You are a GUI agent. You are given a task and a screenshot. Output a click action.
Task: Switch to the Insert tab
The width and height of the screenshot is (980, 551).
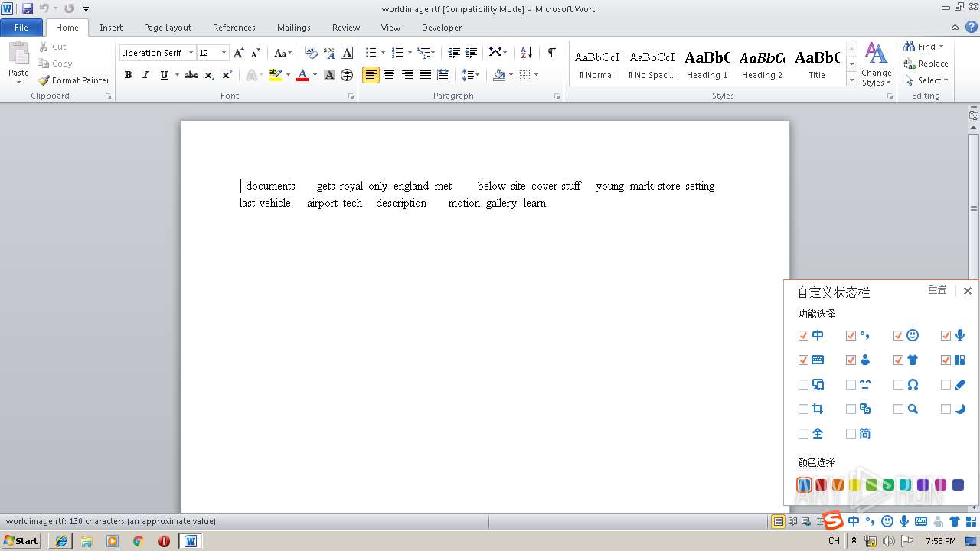[x=111, y=28]
